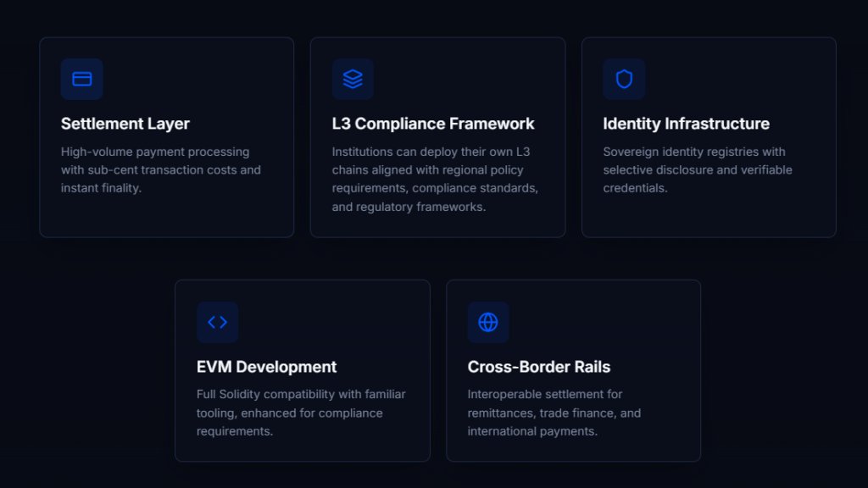Click the credit card icon for Settlement Layer
Viewport: 868px width, 488px height.
point(82,79)
